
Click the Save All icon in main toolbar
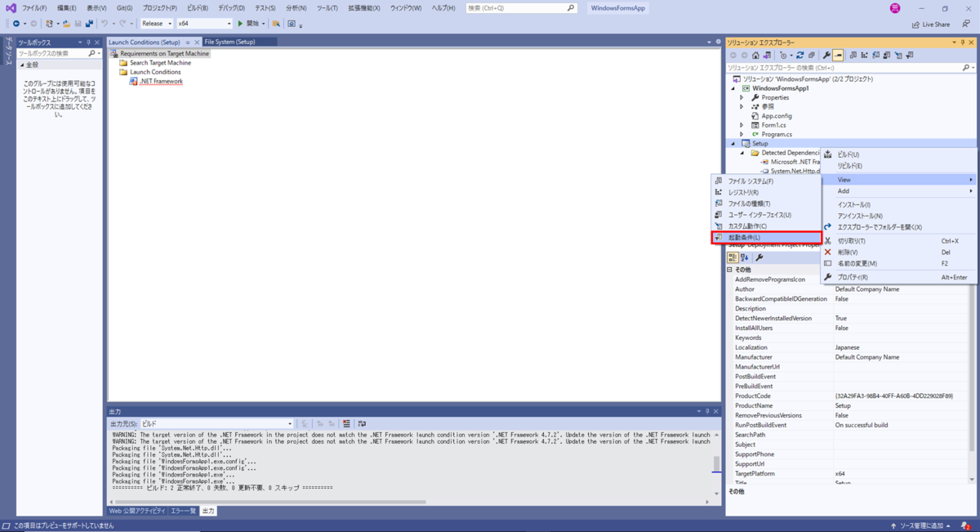tap(89, 24)
